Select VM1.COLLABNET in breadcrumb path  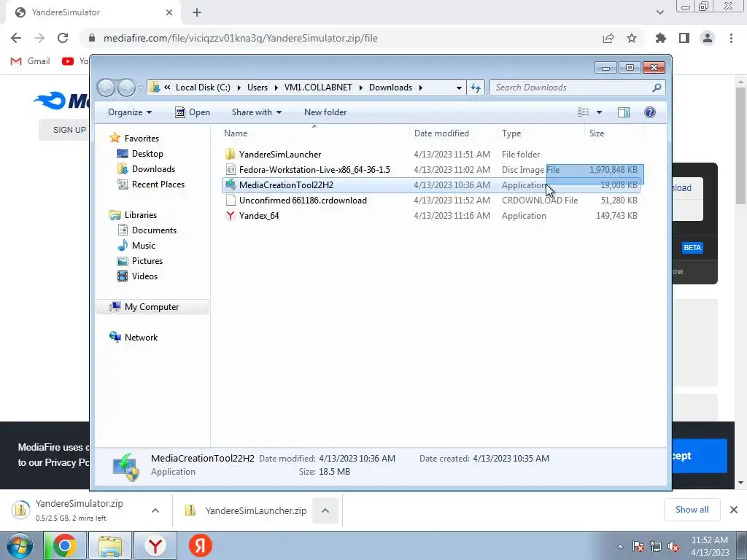(x=318, y=87)
